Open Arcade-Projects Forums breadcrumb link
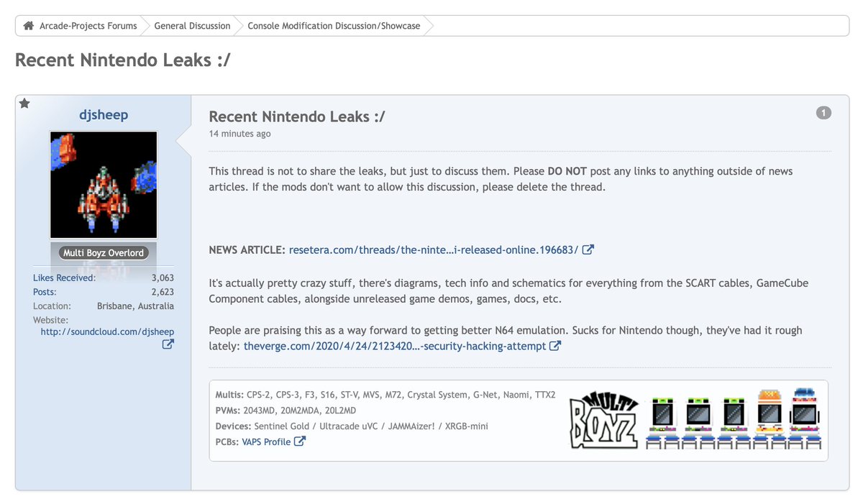 pyautogui.click(x=88, y=26)
